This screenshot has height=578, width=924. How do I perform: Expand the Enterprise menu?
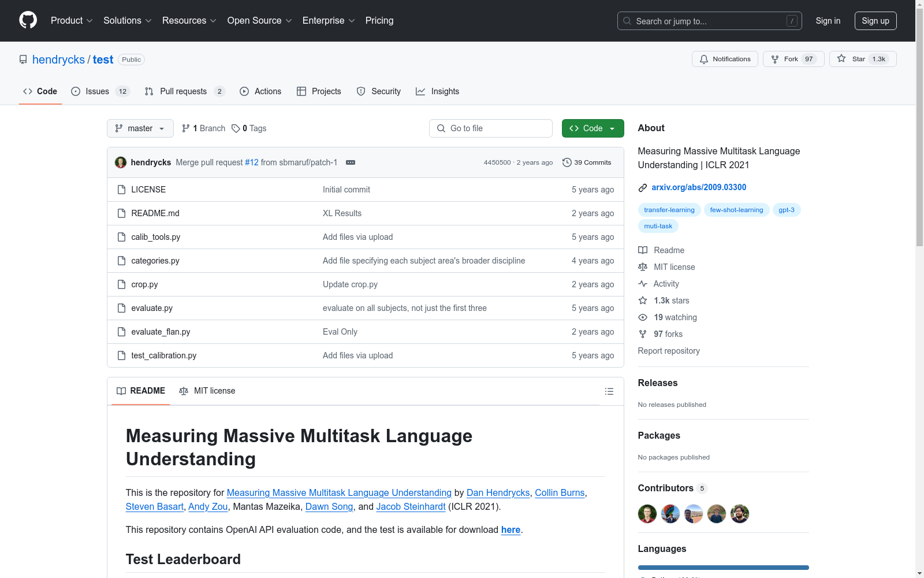[329, 21]
